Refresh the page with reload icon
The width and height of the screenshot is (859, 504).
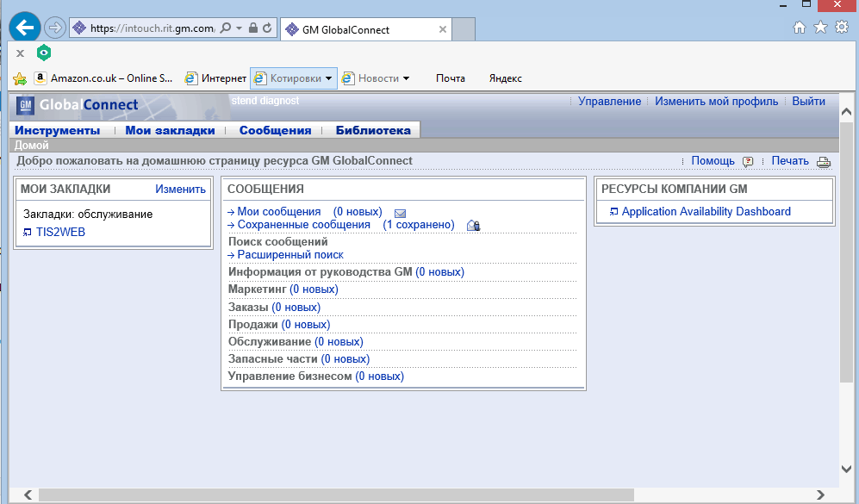point(267,28)
